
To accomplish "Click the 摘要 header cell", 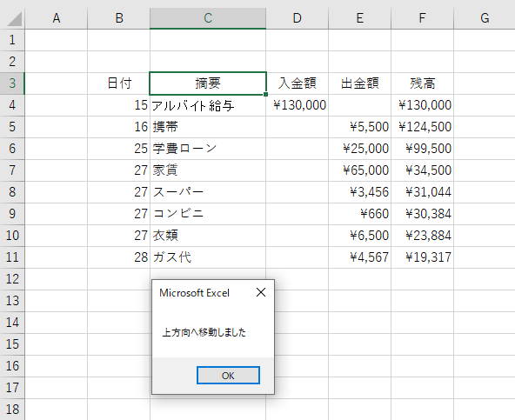I will pyautogui.click(x=208, y=83).
